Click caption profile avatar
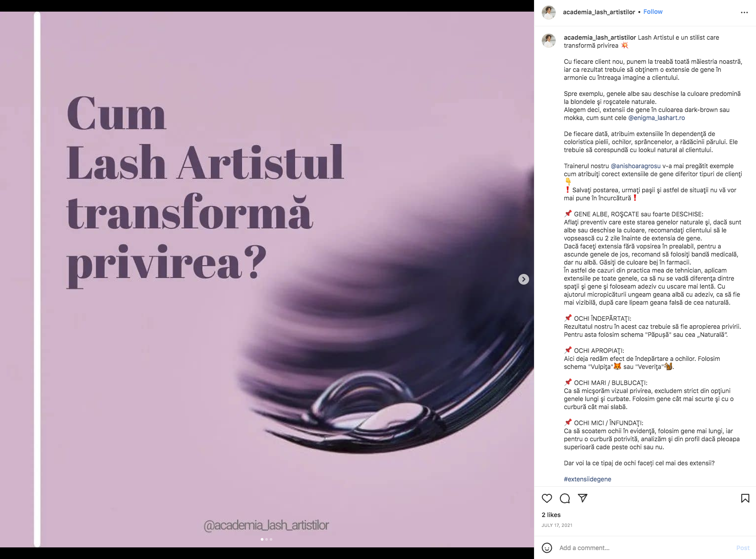The width and height of the screenshot is (756, 559). (x=549, y=41)
